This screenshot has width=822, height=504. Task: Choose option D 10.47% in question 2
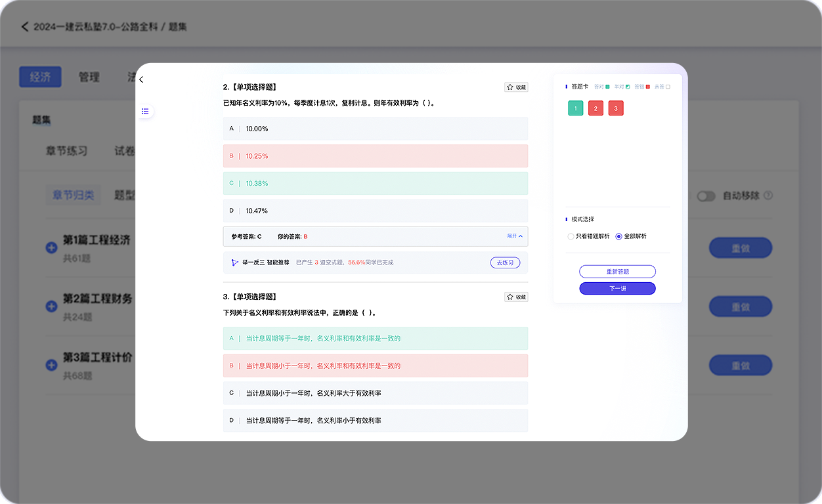[375, 211]
